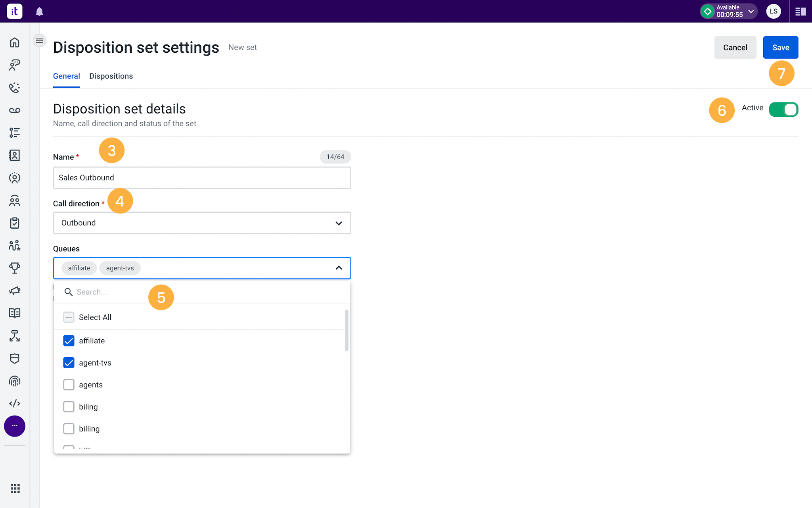Toggle the Active switch off
Screen dimensions: 812x508
coord(783,110)
